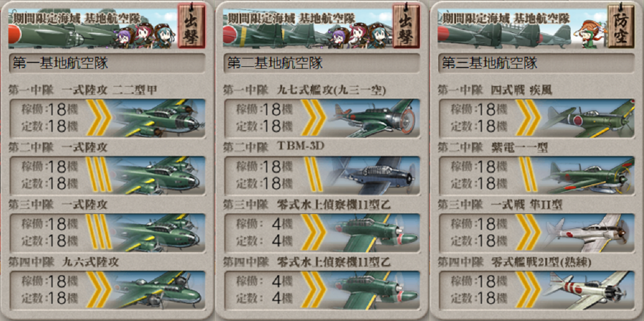Click the 第一基地航空隊 name field
The height and width of the screenshot is (321, 644).
pyautogui.click(x=107, y=63)
